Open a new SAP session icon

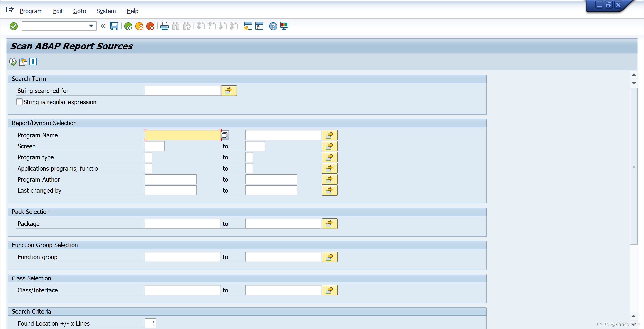pos(248,26)
